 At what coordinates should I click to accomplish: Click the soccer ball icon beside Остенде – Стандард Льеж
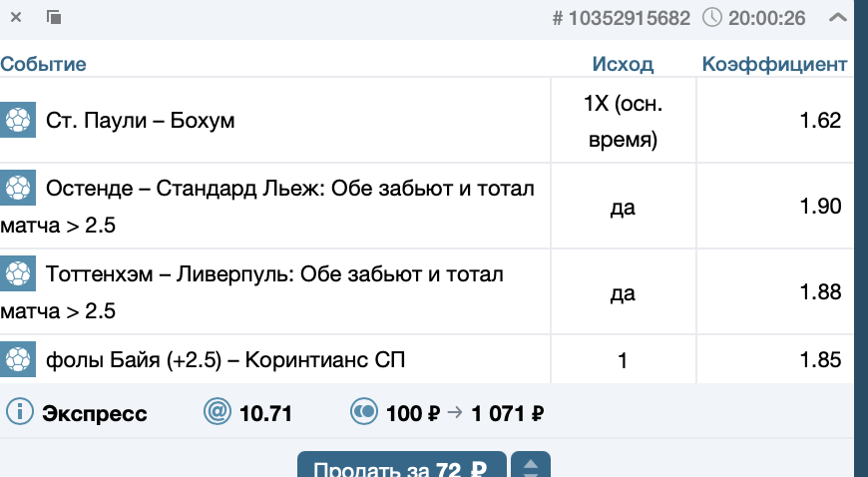point(18,188)
